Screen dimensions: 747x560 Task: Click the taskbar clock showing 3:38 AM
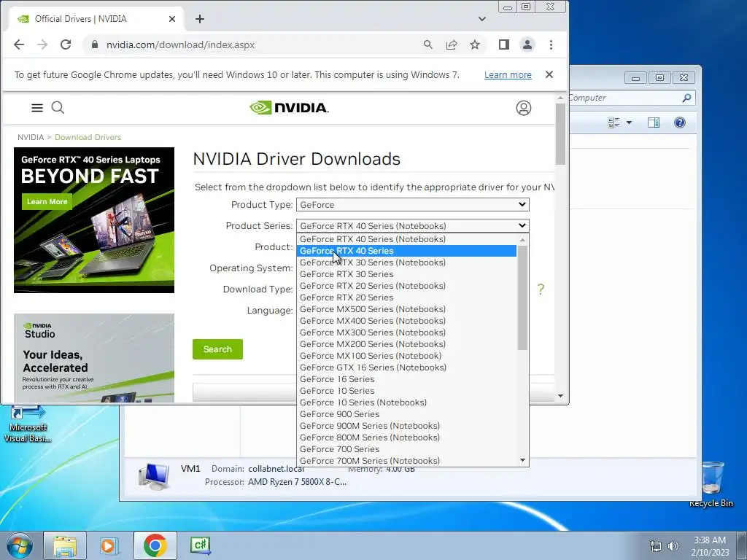pos(710,546)
